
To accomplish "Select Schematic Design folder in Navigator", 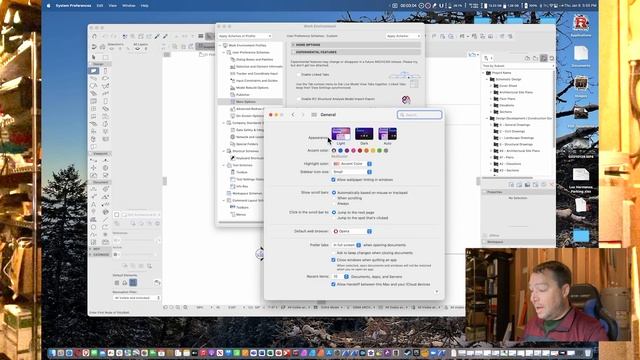I will click(x=506, y=79).
